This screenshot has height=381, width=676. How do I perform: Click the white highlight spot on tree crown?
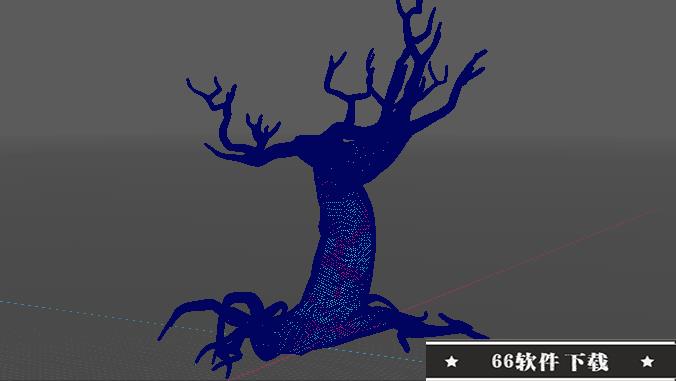(x=347, y=140)
